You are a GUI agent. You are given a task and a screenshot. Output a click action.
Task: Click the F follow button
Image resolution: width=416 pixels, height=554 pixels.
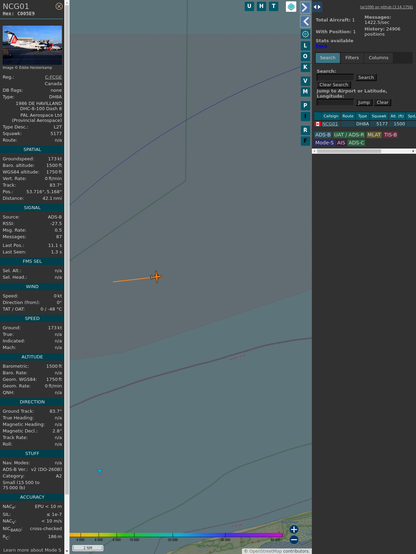tap(305, 141)
